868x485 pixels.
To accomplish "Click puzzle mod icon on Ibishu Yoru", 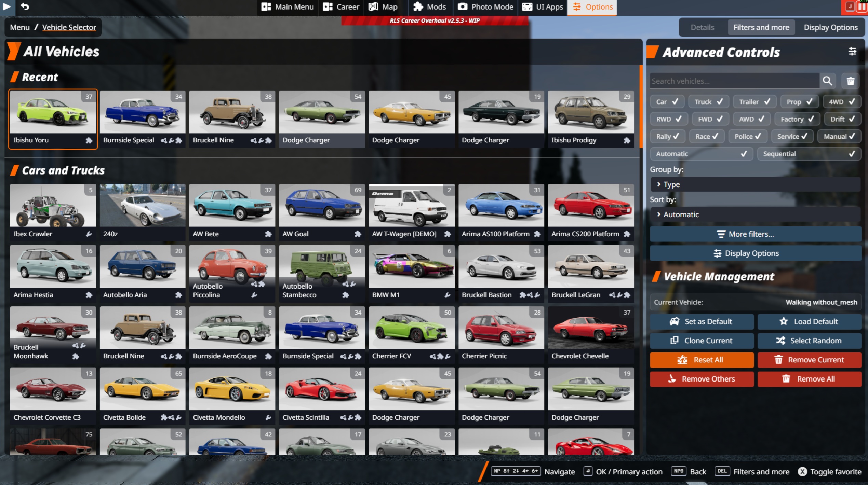I will [89, 140].
